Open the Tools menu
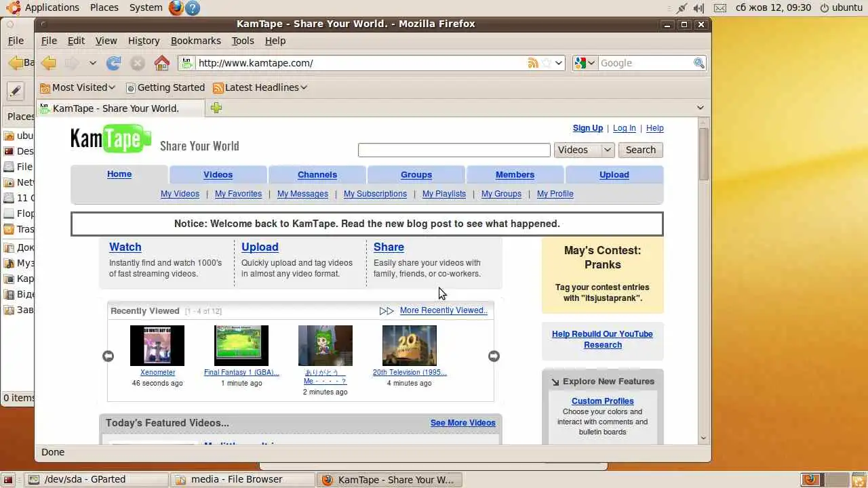 pos(243,41)
